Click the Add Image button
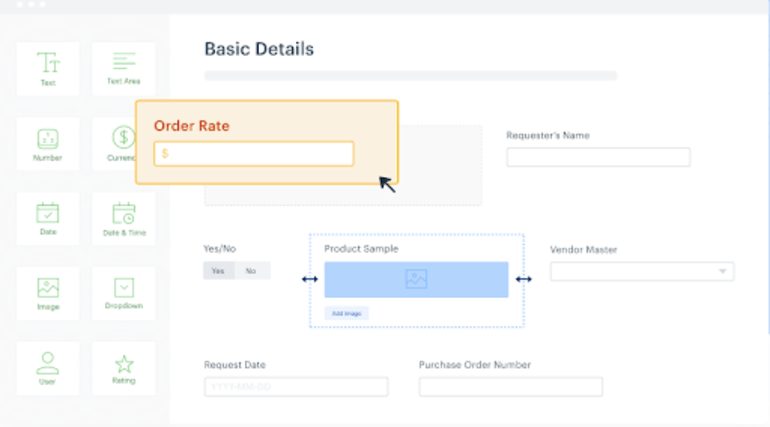The height and width of the screenshot is (427, 770). click(x=346, y=313)
